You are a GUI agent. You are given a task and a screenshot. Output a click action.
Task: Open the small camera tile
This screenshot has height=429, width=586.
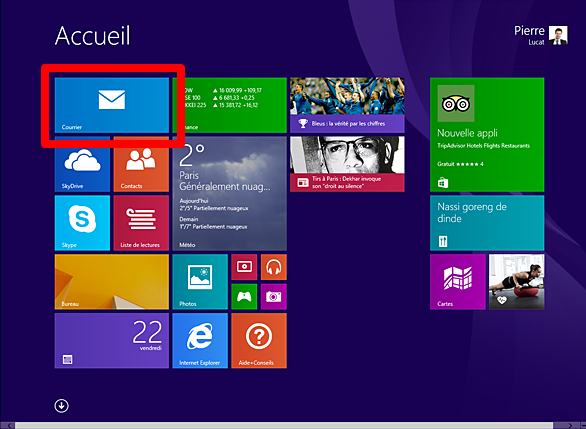point(274,297)
